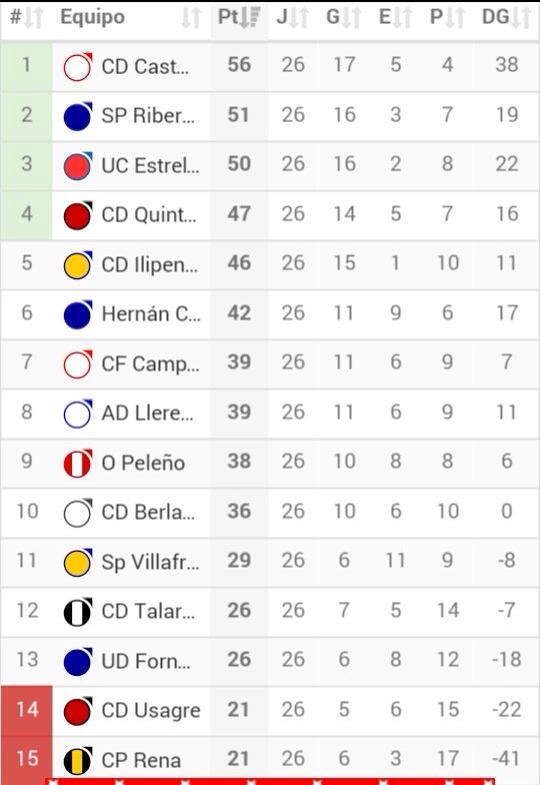Viewport: 540px width, 785px height.
Task: Sort by position number column arrows
Action: pos(34,18)
